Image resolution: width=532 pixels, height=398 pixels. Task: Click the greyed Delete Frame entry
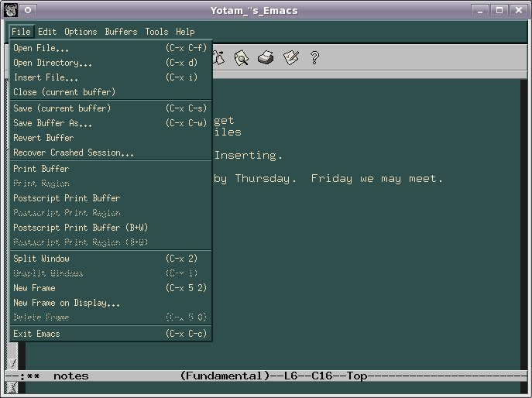tap(111, 317)
